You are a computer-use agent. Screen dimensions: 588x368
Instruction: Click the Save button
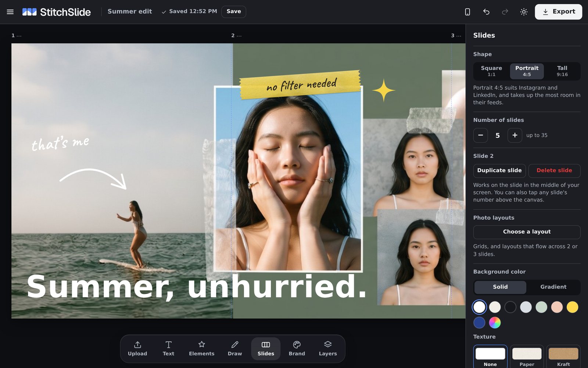234,12
